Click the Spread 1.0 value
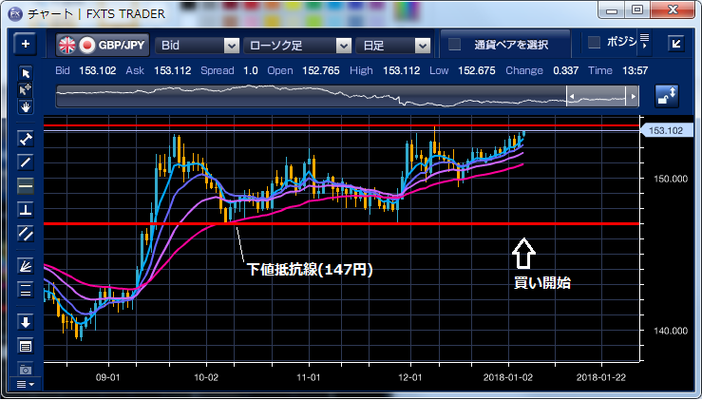The image size is (702, 400). click(x=251, y=70)
